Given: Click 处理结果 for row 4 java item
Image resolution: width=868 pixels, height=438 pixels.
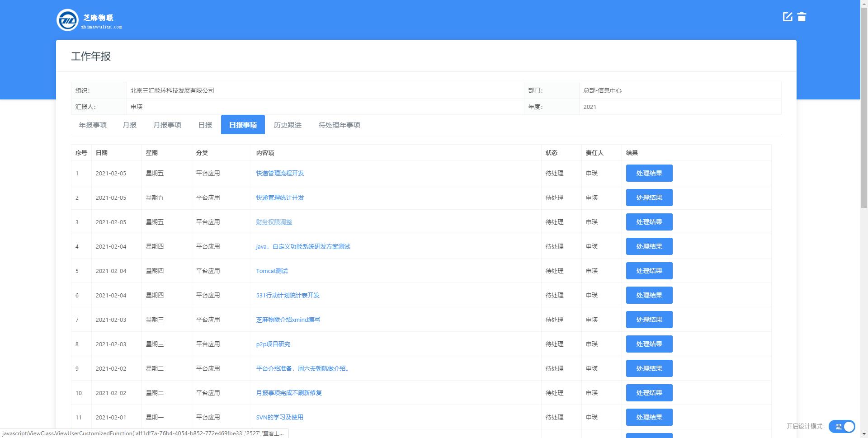Looking at the screenshot, I should [x=649, y=246].
